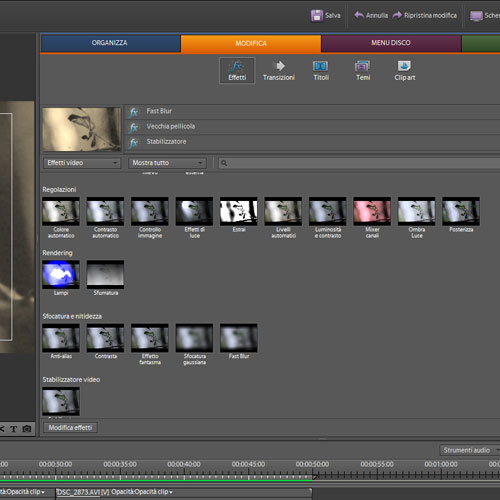Expand the Effetti video dropdown
500x500 pixels.
pos(82,163)
